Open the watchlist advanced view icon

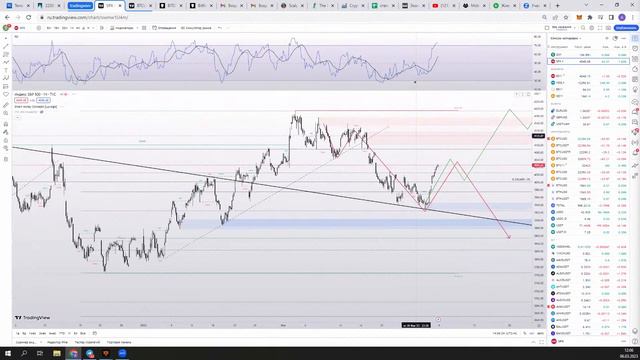tap(615, 38)
